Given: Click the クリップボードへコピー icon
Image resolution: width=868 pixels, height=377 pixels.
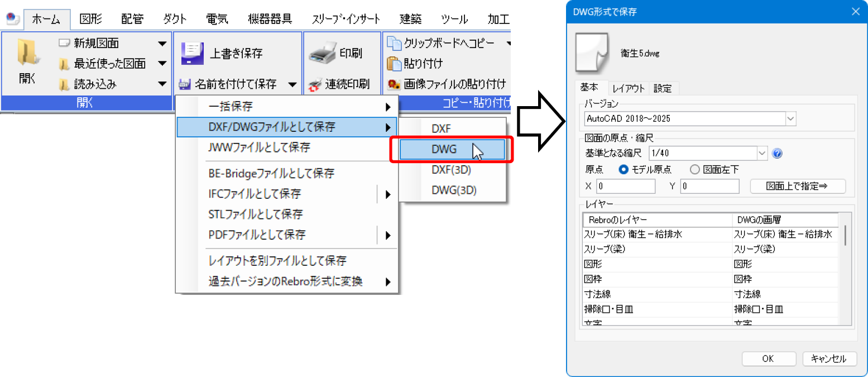Looking at the screenshot, I should click(394, 43).
